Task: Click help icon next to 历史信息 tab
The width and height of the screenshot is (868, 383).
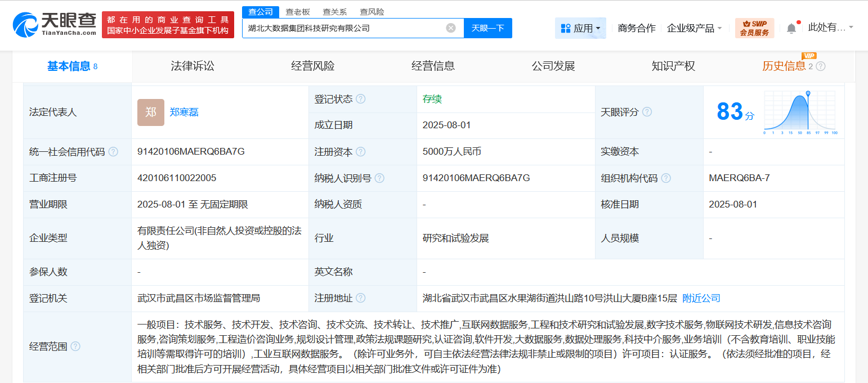Action: (x=821, y=66)
